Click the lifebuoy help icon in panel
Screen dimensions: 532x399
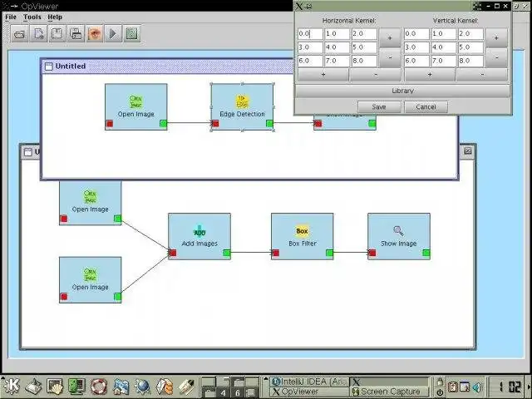98,386
